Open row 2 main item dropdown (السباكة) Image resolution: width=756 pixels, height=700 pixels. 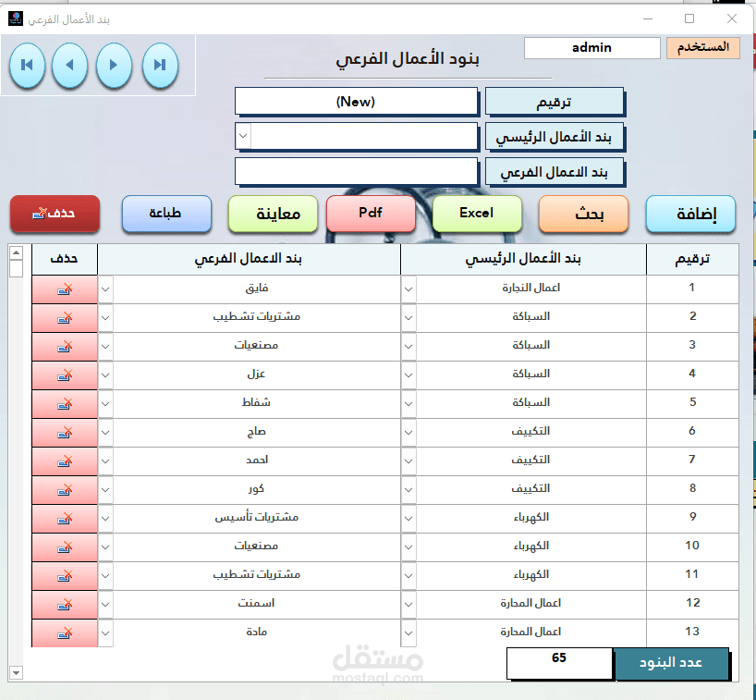(408, 318)
